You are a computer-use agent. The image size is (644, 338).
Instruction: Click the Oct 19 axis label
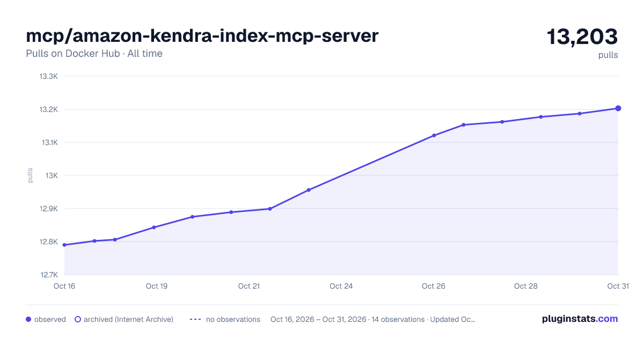(157, 286)
